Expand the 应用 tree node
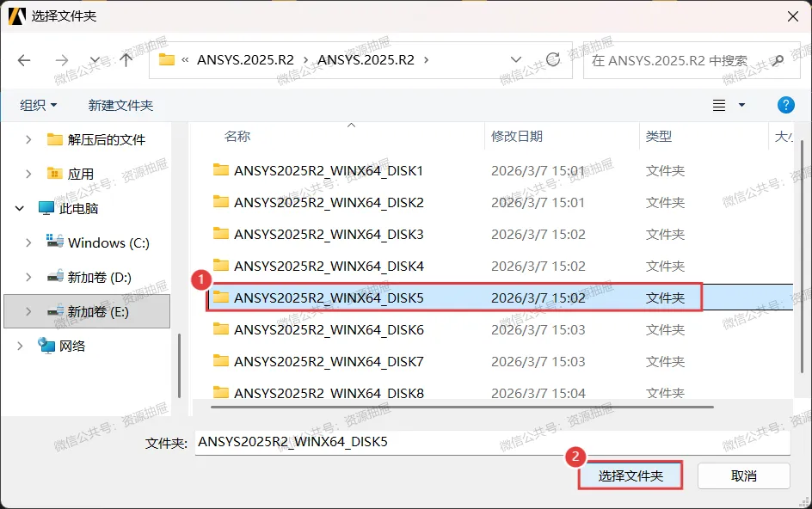 coord(28,174)
